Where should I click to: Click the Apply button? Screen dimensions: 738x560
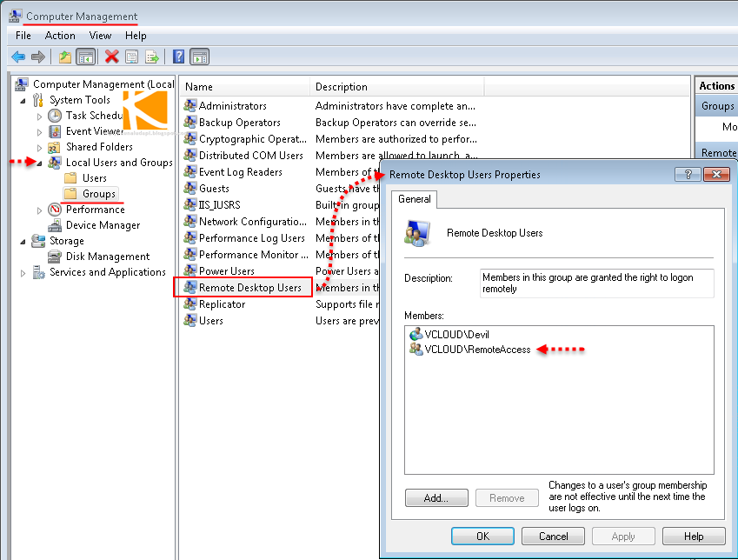(623, 536)
